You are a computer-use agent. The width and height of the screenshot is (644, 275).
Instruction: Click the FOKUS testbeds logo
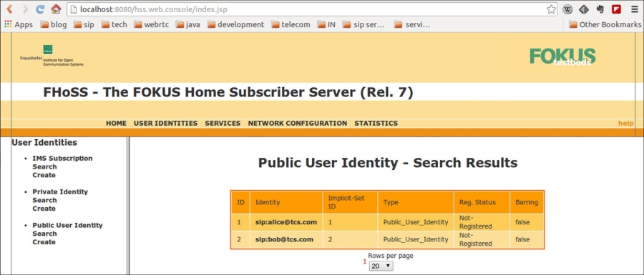tap(562, 56)
